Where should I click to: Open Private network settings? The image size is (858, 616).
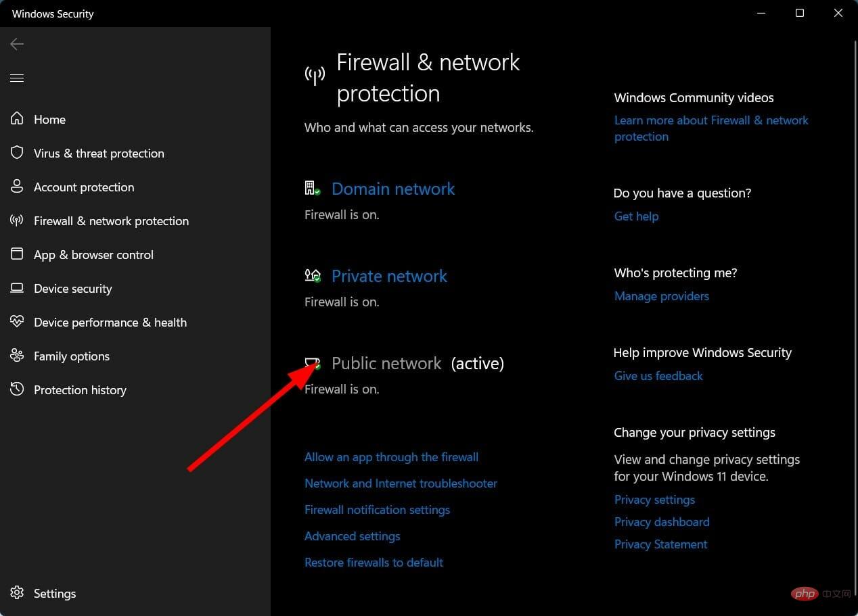(389, 276)
